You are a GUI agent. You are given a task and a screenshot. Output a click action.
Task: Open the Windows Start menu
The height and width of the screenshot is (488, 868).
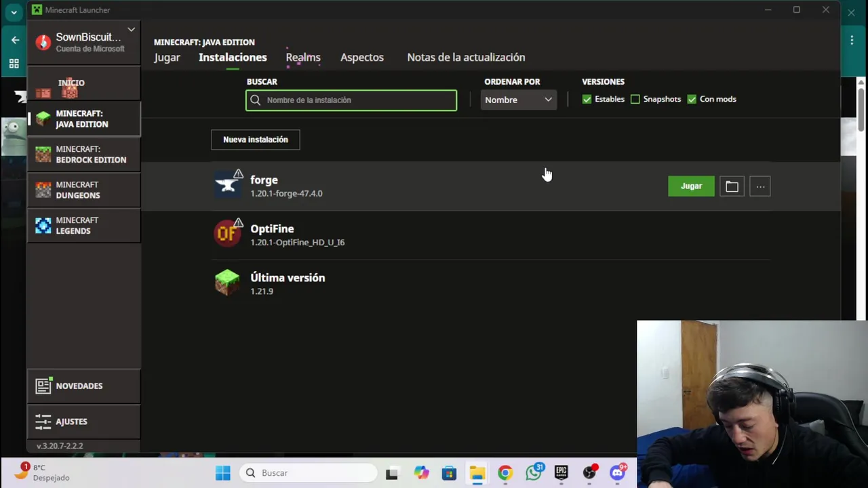(x=222, y=473)
